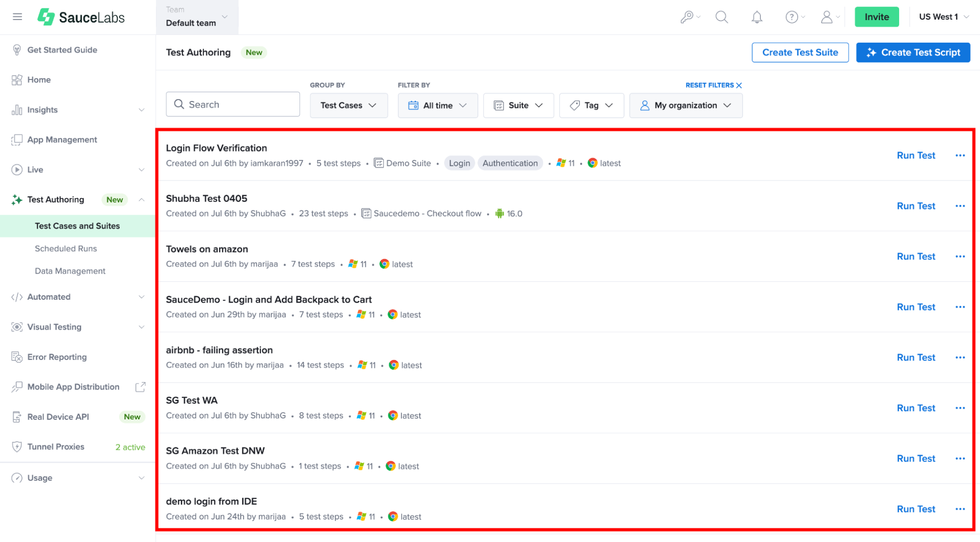
Task: Click the Home dashboard icon
Action: pos(17,80)
